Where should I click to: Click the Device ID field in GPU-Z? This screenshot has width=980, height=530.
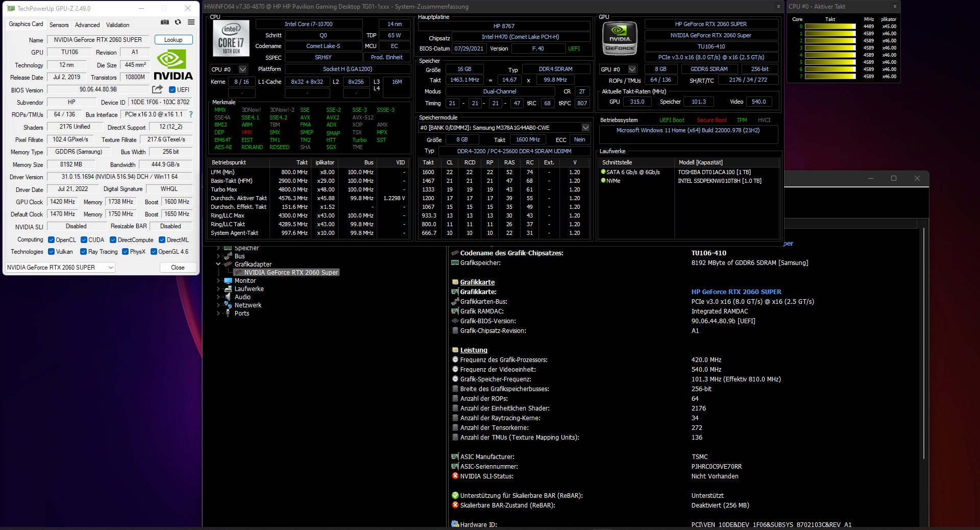(160, 102)
